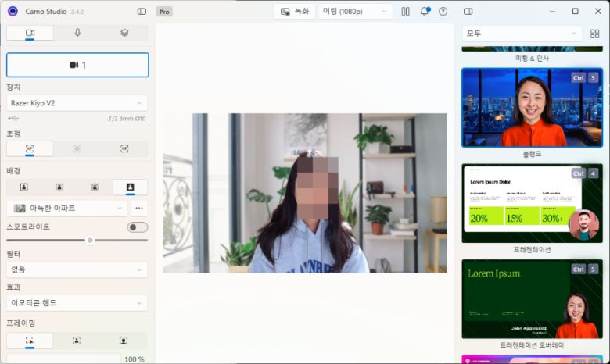This screenshot has width=610, height=364.
Task: Select the 프레젠테이션 overlay thumbnail
Action: [533, 203]
